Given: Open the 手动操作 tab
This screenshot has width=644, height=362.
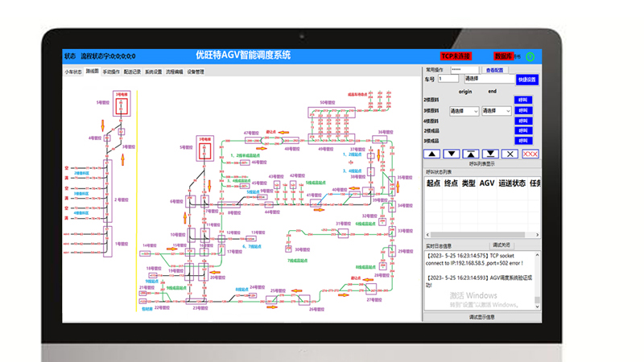Looking at the screenshot, I should pos(111,72).
